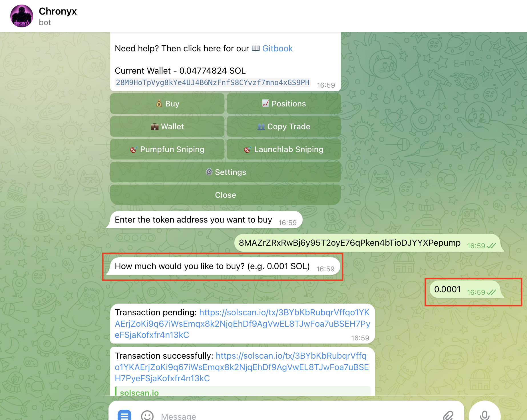Click the Chronyx bot profile avatar
Image resolution: width=527 pixels, height=420 pixels.
point(21,16)
